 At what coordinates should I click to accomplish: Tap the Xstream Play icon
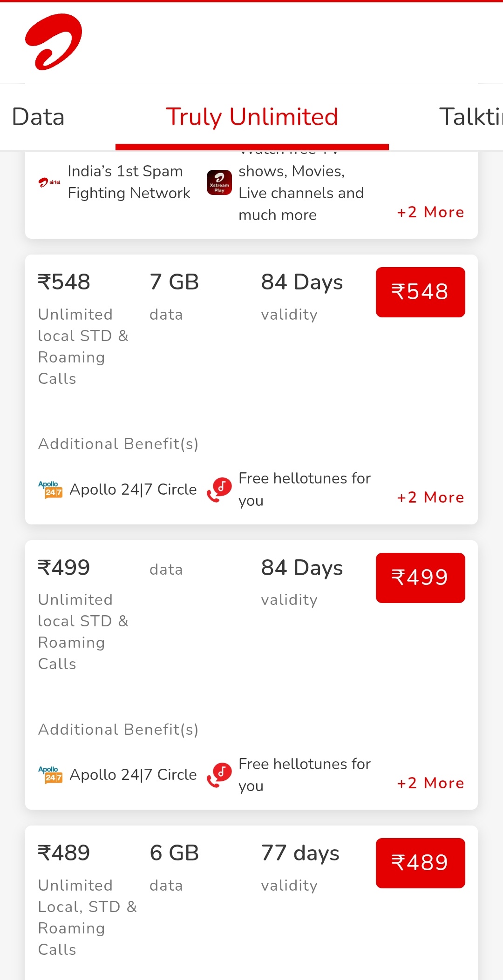[x=219, y=182]
